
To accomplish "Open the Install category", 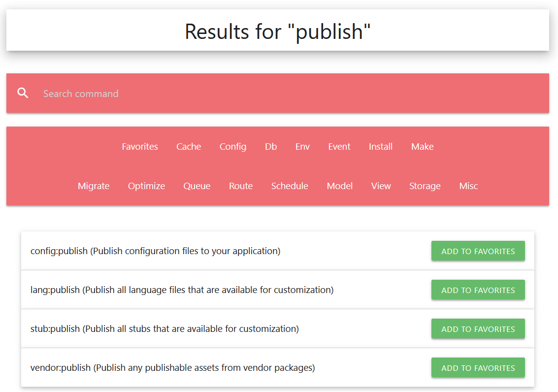I will tap(381, 147).
